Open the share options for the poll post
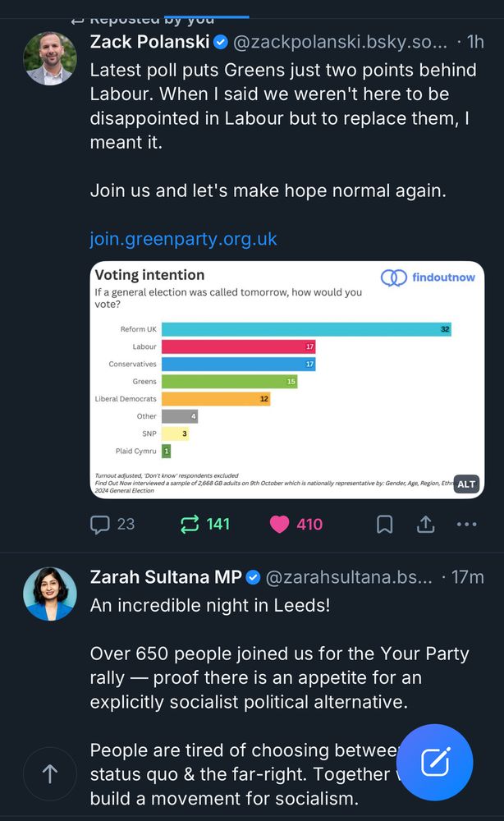This screenshot has height=821, width=504. [425, 524]
